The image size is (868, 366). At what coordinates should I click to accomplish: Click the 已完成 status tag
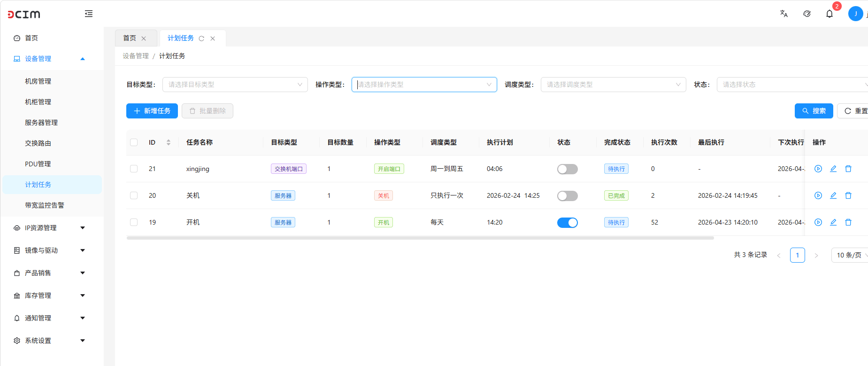tap(616, 196)
